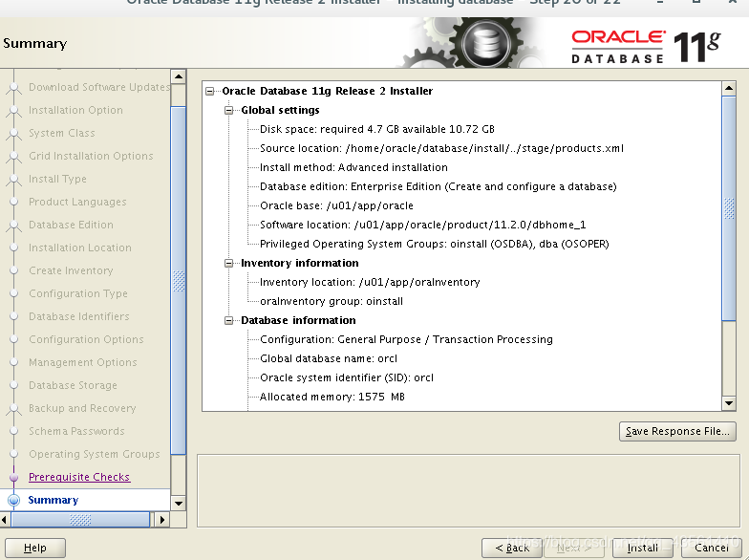Screen dimensions: 749x560
Task: Click the steps panel vertical scrollbar thumb
Action: [178, 281]
